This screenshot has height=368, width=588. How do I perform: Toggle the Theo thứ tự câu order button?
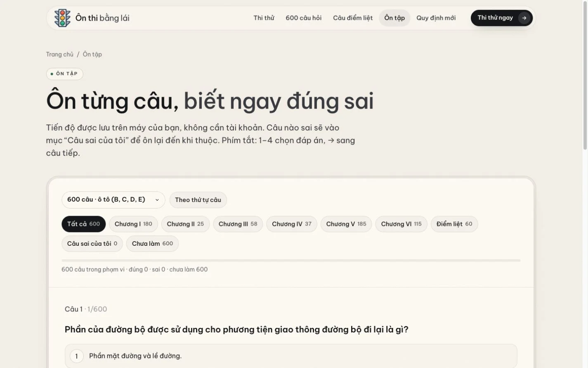pyautogui.click(x=198, y=200)
